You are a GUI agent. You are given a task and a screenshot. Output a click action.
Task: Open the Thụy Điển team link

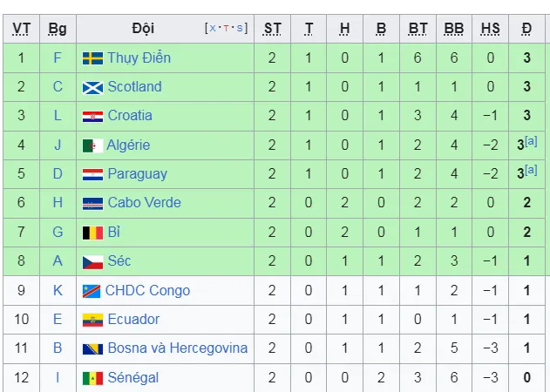(139, 58)
